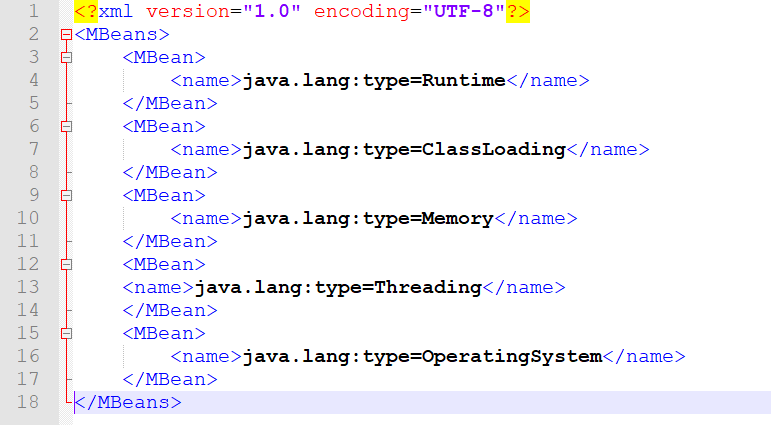Fold the MBean block containing Memory
Screen dimensions: 771x425
click(66, 196)
